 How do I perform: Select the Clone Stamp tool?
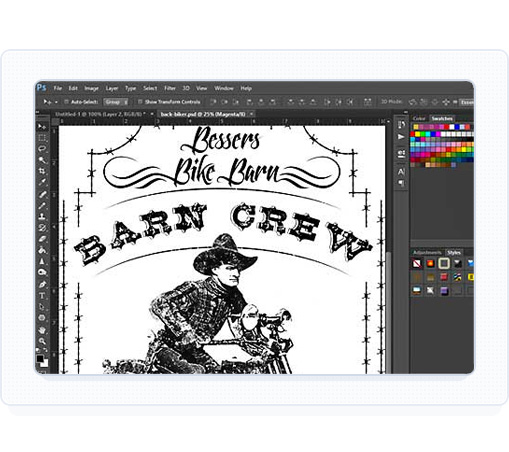(42, 216)
